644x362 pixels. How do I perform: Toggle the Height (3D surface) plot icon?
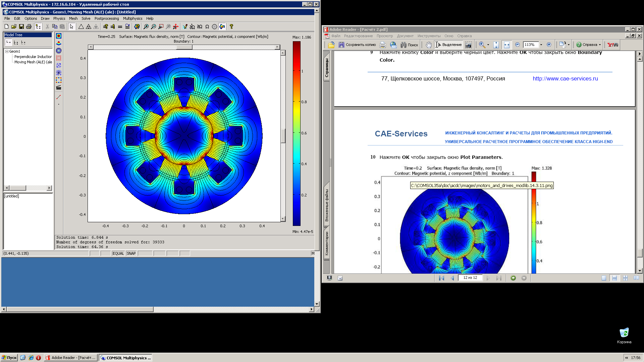click(59, 43)
